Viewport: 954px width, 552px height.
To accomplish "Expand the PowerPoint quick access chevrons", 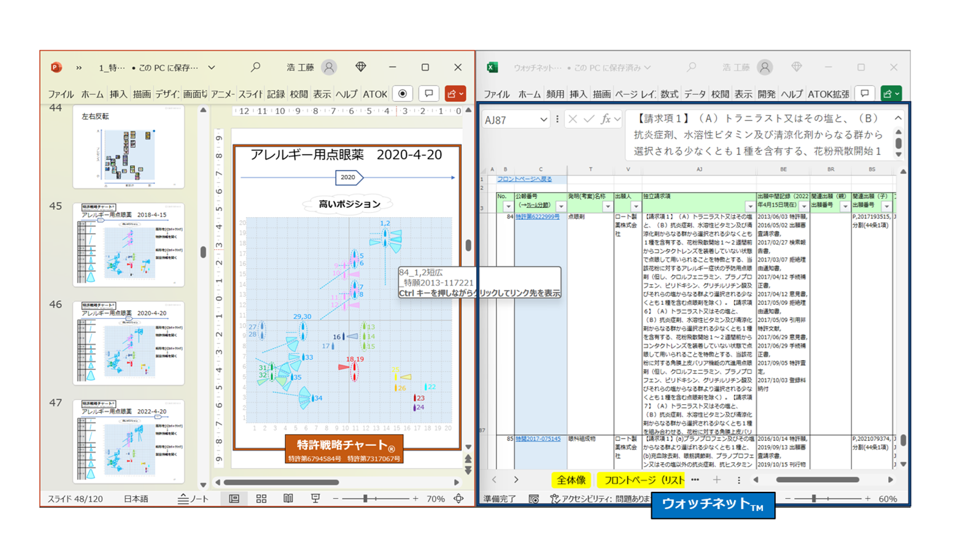I will point(79,68).
